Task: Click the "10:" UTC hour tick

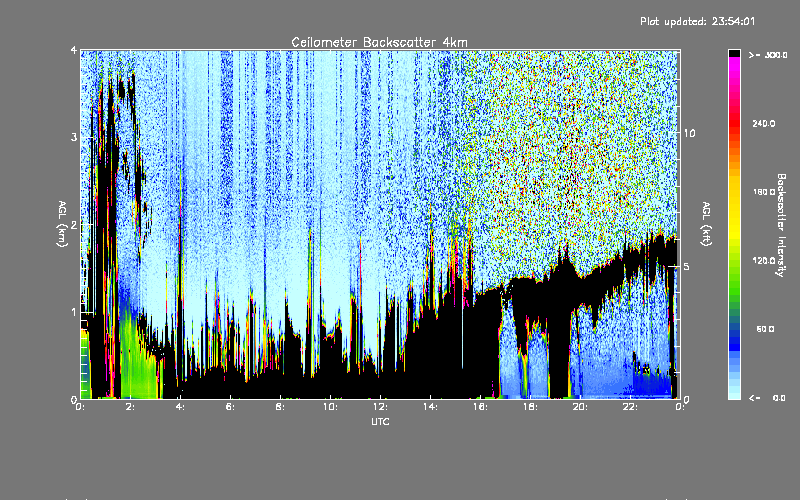Action: click(330, 407)
